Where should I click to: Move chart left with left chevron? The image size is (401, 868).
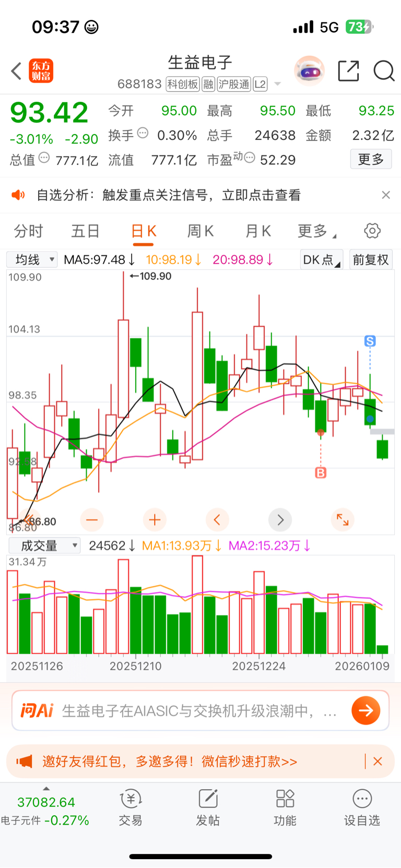(217, 520)
